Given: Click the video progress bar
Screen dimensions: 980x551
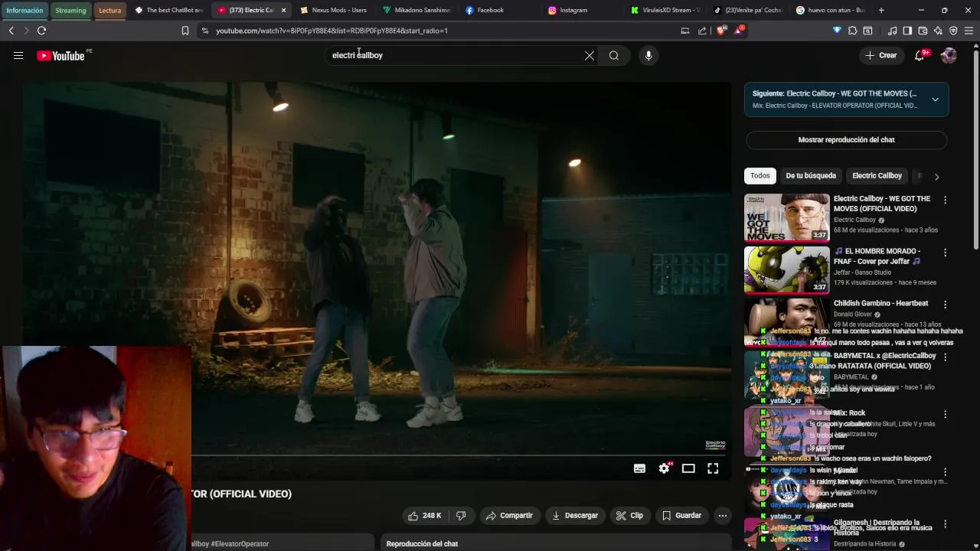Looking at the screenshot, I should tap(459, 455).
